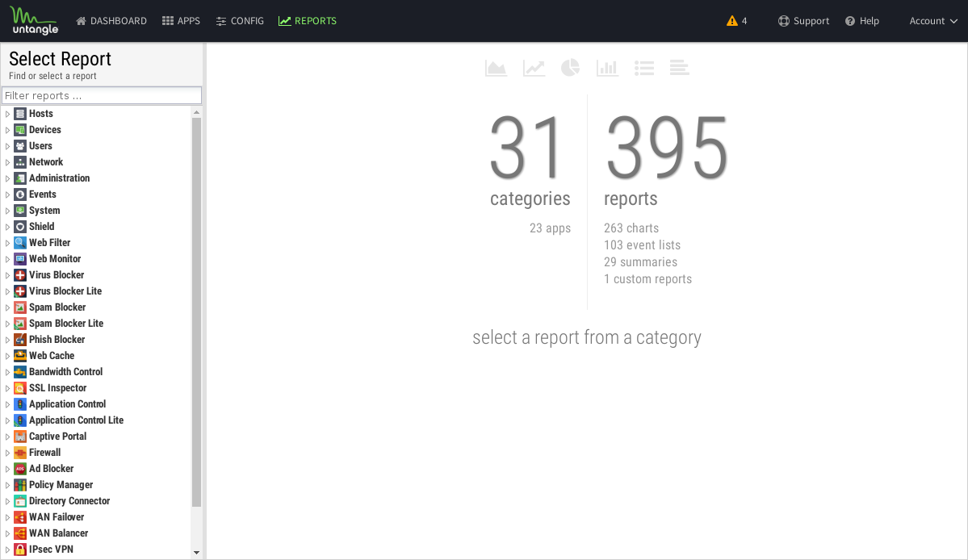Screen dimensions: 968x560
Task: Click the '1 custom reports' text
Action: (647, 279)
